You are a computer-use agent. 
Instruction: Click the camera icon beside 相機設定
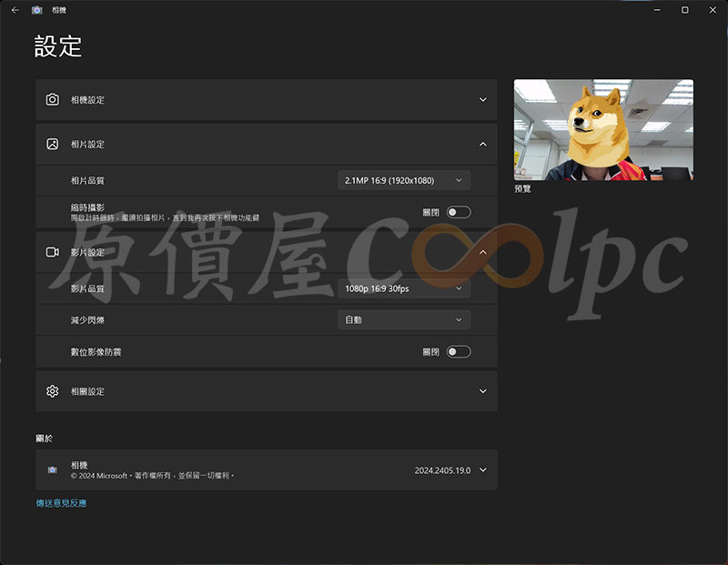click(53, 99)
